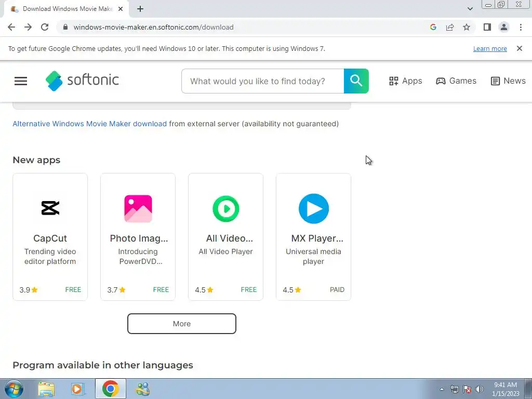
Task: Go forward in browser history
Action: (28, 27)
